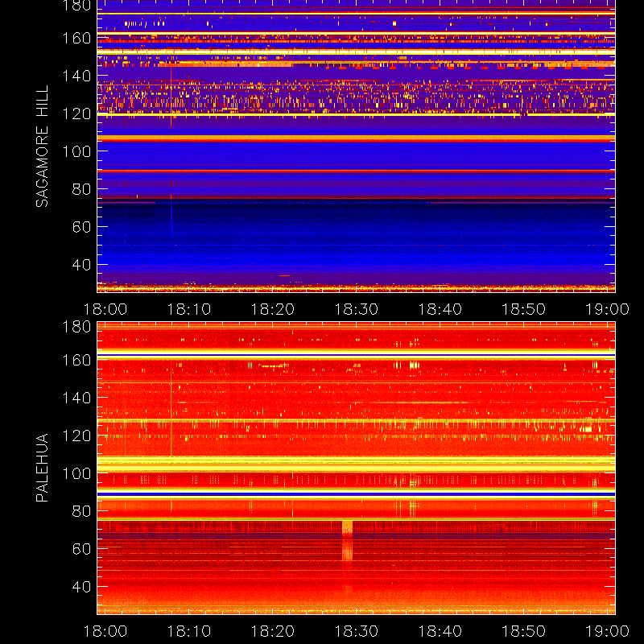Select the 60 frequency tick of Palehua plot
Viewport: 644px width, 644px height.
(x=81, y=549)
